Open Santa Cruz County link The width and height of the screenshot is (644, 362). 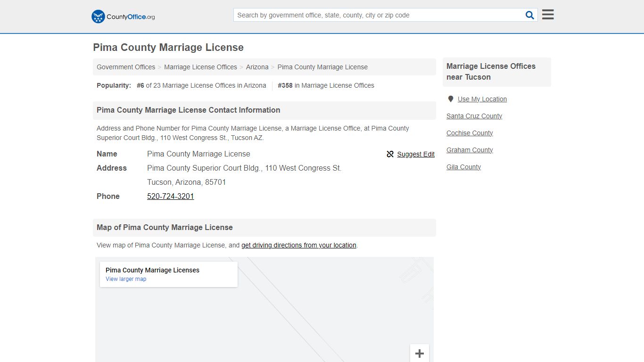(474, 116)
